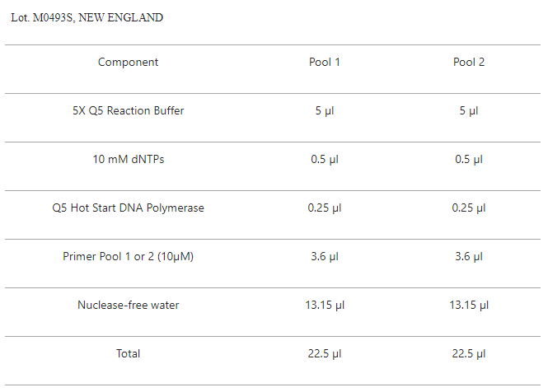Select Pool 1 primer value 3.6 µl

coord(325,256)
